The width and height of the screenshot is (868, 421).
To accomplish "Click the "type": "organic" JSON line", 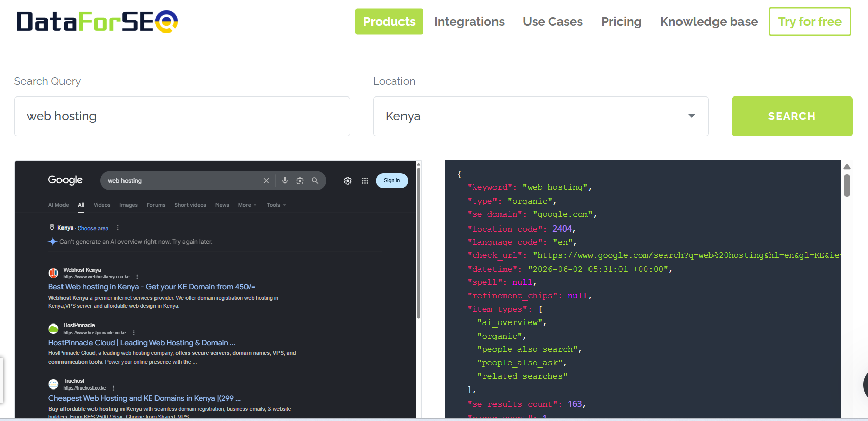I will click(x=512, y=201).
